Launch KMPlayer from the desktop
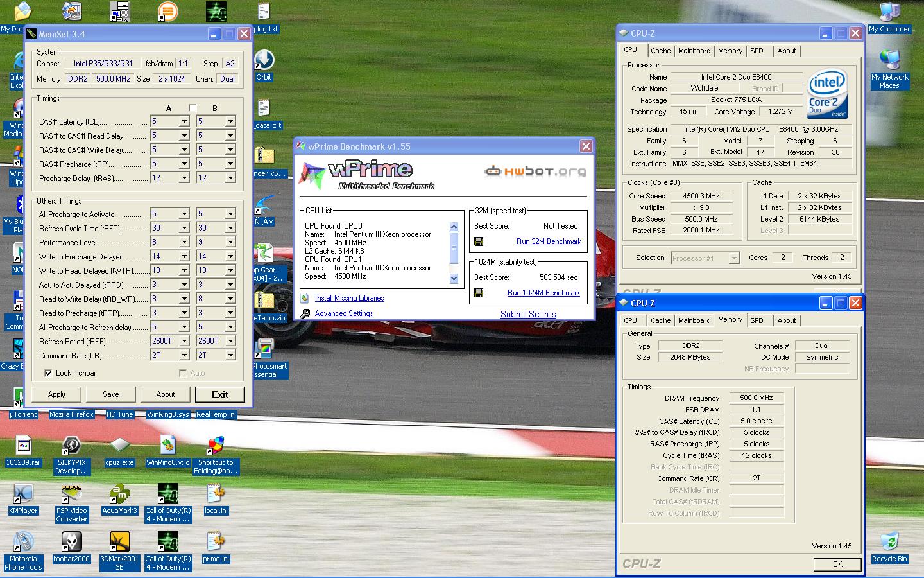Viewport: 924px width, 578px height. (23, 493)
